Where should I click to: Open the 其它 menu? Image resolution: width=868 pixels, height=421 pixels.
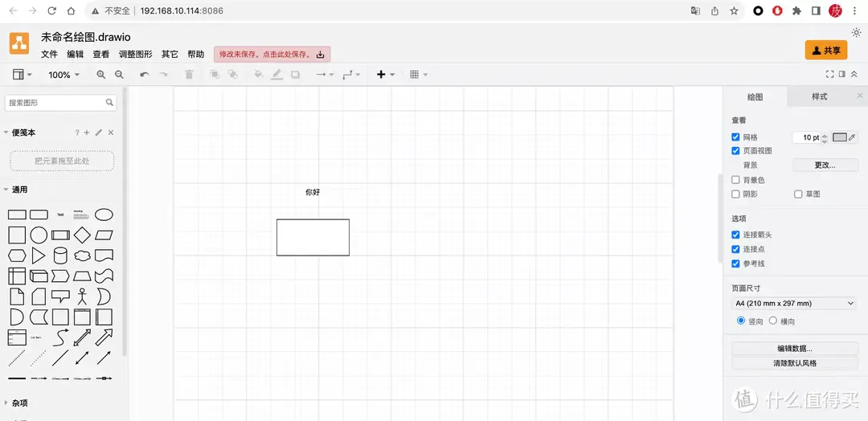coord(170,54)
